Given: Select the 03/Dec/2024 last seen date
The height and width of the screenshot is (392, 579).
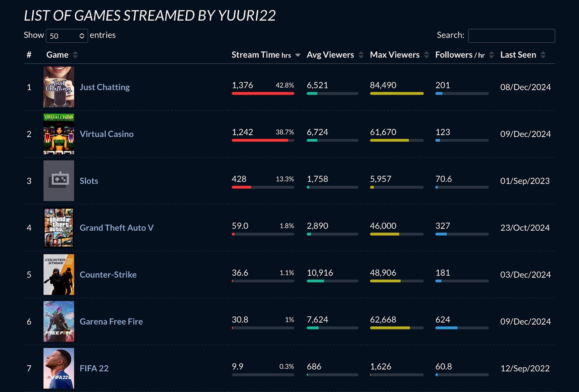Looking at the screenshot, I should pyautogui.click(x=525, y=275).
